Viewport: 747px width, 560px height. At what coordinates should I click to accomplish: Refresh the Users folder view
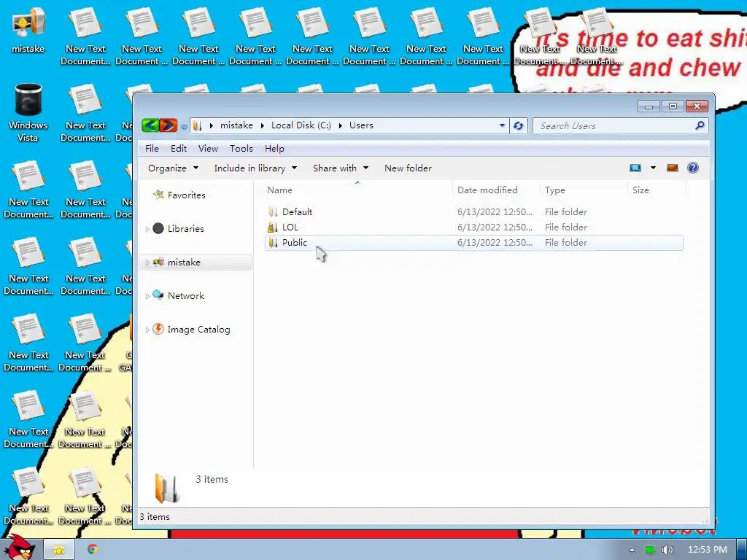point(519,125)
